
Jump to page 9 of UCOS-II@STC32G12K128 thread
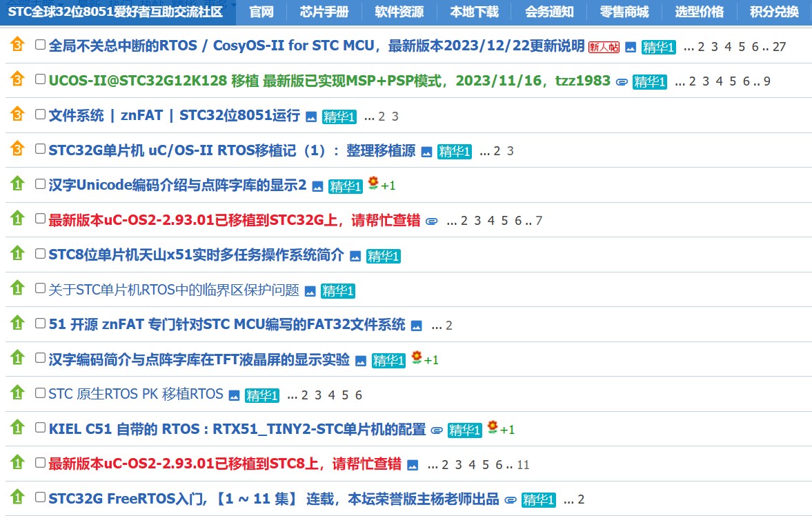point(767,81)
